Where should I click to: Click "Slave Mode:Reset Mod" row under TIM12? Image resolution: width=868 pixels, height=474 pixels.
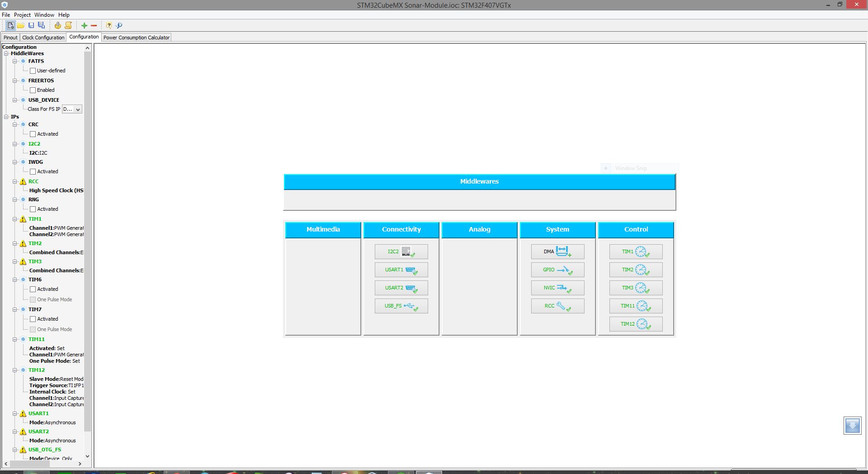(x=56, y=379)
